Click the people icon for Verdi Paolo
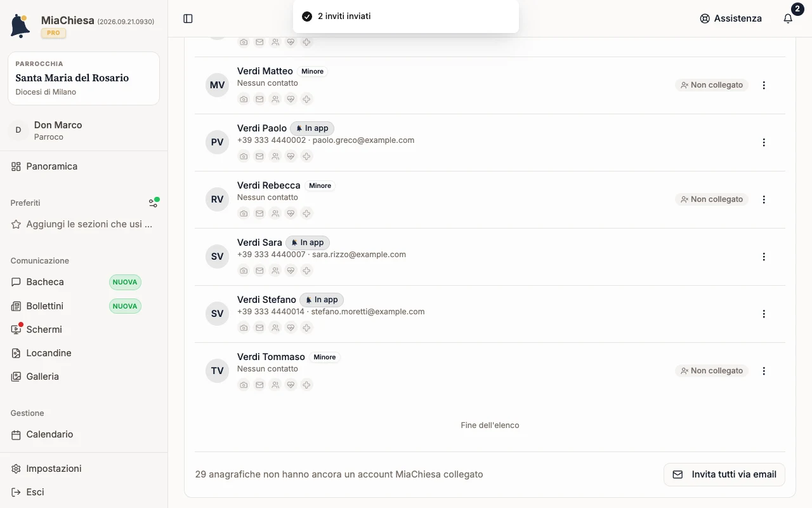This screenshot has height=508, width=812. click(x=275, y=156)
